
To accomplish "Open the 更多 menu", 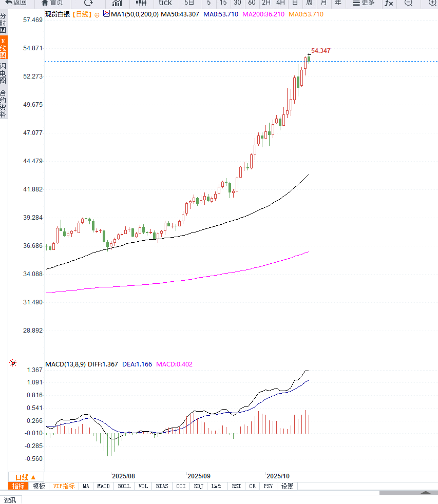I will 363,3.
